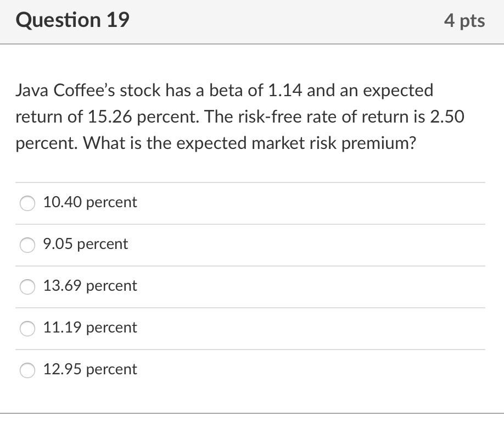
Task: Click the radio circle beside 13.69 percent
Action: pyautogui.click(x=27, y=287)
